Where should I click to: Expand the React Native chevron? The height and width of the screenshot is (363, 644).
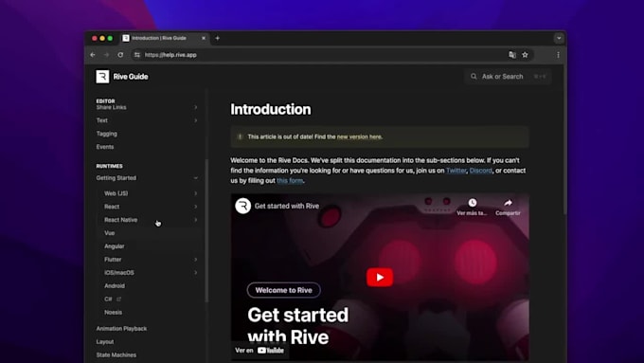click(195, 220)
